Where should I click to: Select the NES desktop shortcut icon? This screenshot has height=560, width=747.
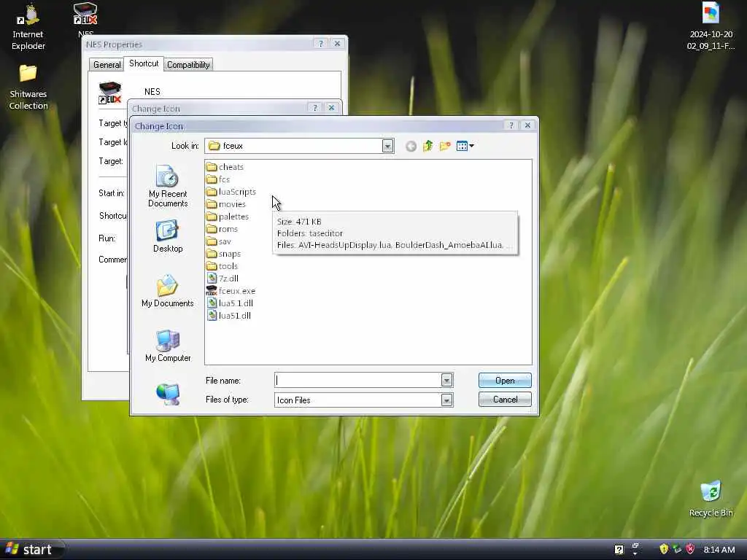coord(85,20)
